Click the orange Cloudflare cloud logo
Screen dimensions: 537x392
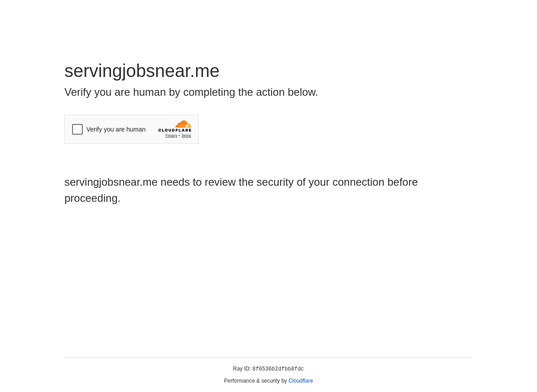pyautogui.click(x=183, y=124)
